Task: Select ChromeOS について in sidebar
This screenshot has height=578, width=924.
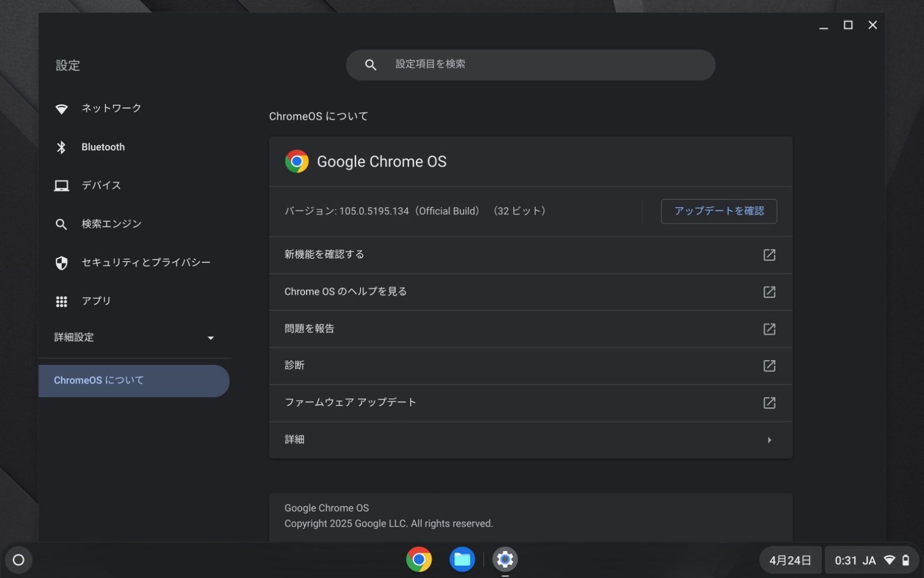Action: (134, 381)
